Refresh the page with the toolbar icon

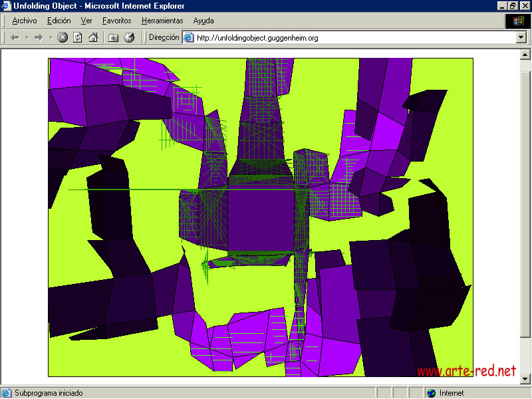(x=78, y=38)
